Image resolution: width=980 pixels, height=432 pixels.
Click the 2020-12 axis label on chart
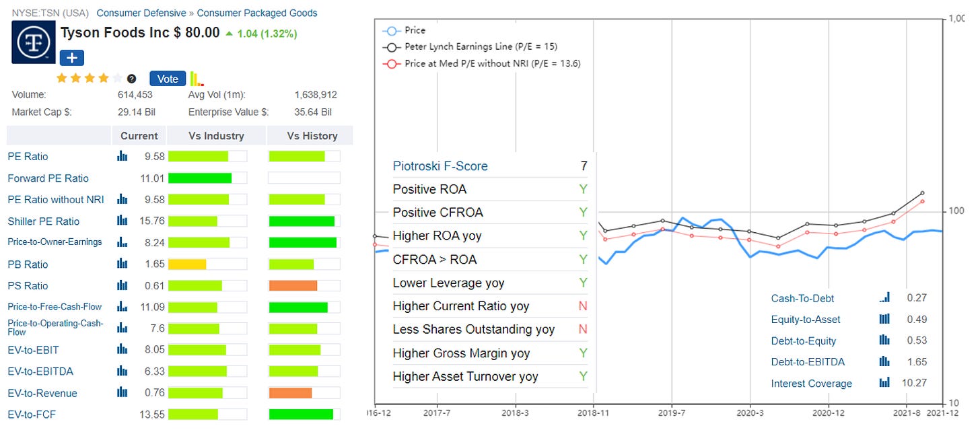(x=828, y=412)
